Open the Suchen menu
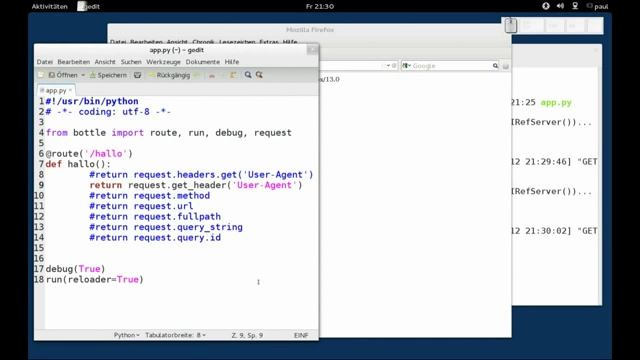This screenshot has height=360, width=640. [x=131, y=62]
